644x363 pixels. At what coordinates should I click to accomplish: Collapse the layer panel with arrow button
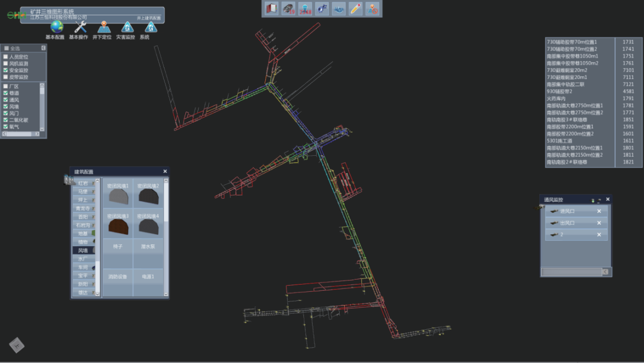click(x=44, y=48)
